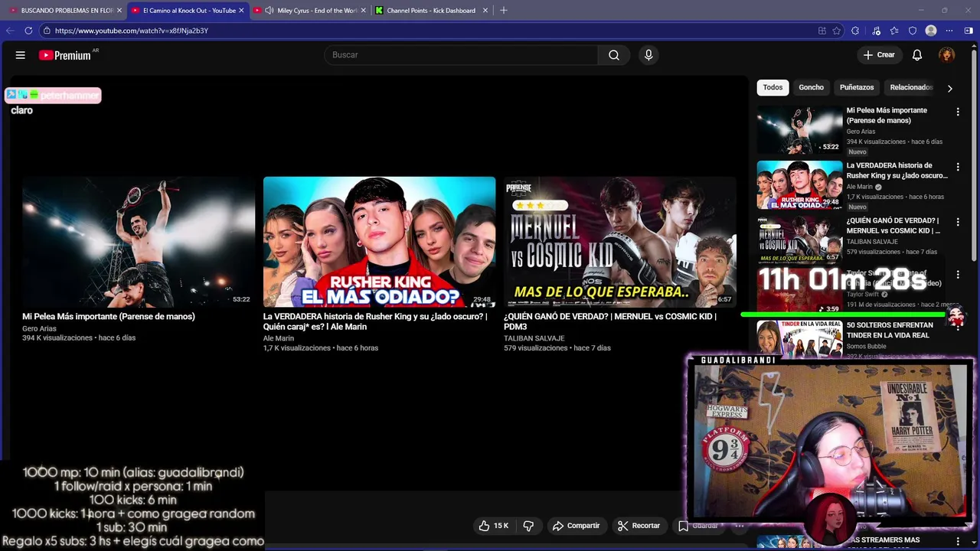Click the Crear button
The width and height of the screenshot is (980, 551).
pos(879,55)
